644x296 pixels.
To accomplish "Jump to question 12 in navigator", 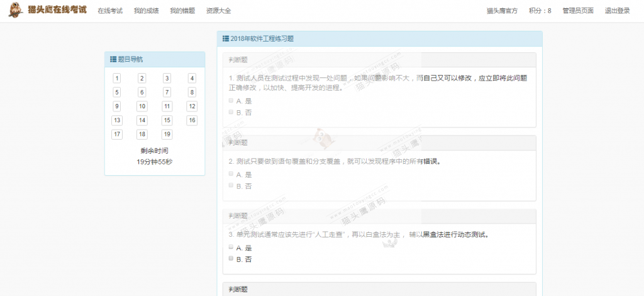I will click(192, 106).
